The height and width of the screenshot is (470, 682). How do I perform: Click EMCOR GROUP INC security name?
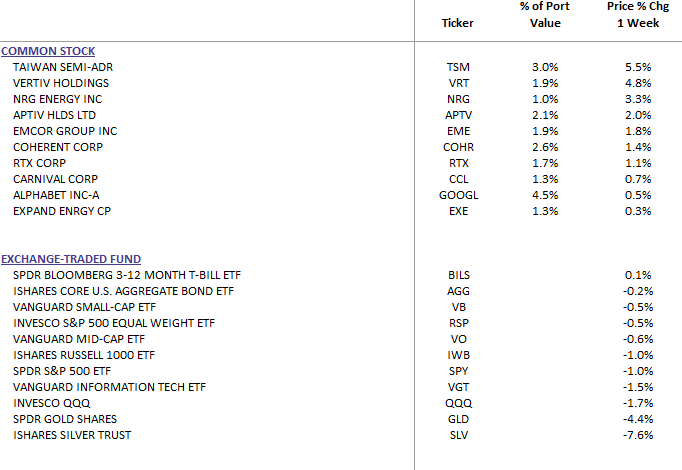tap(65, 131)
